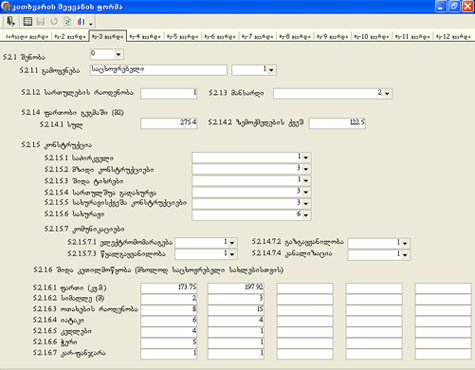Click the 5.2.1.2 number of floors field
The height and width of the screenshot is (370, 475).
169,93
